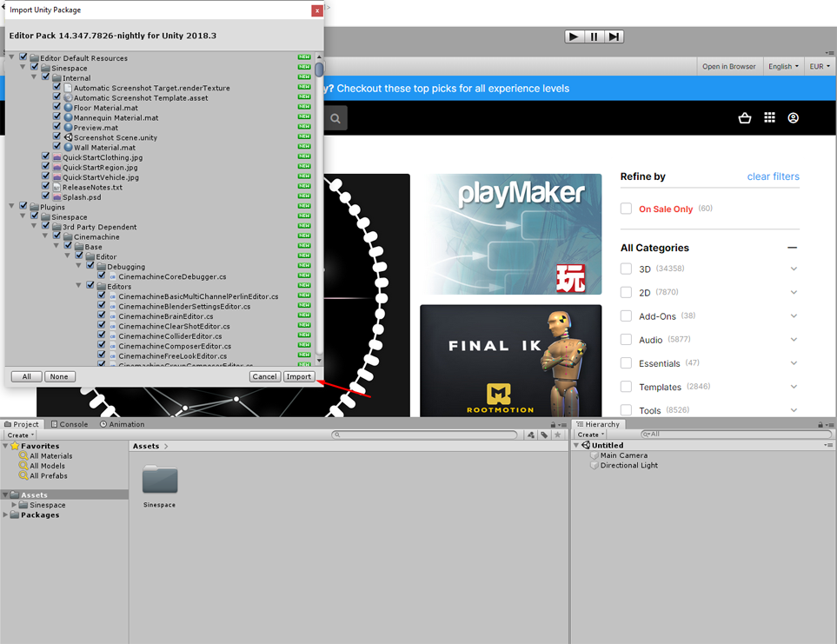Open the Asset Store search magnifier
The width and height of the screenshot is (837, 644).
pyautogui.click(x=335, y=118)
